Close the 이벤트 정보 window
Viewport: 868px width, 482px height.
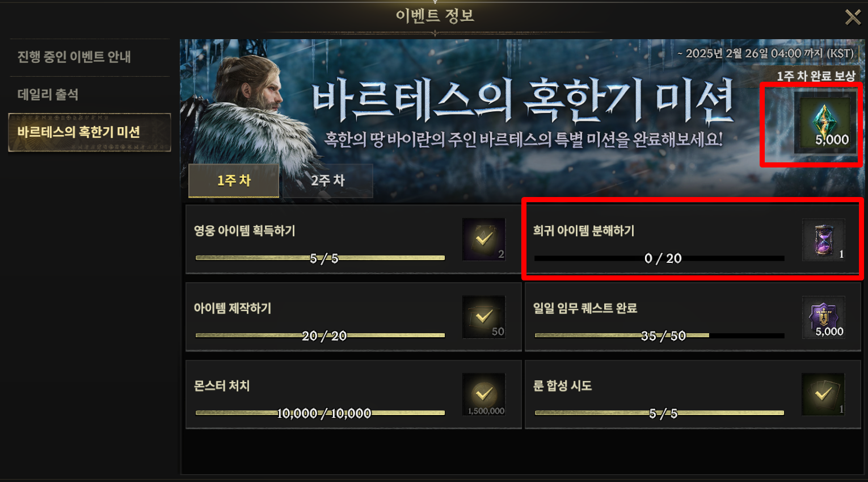pyautogui.click(x=853, y=17)
